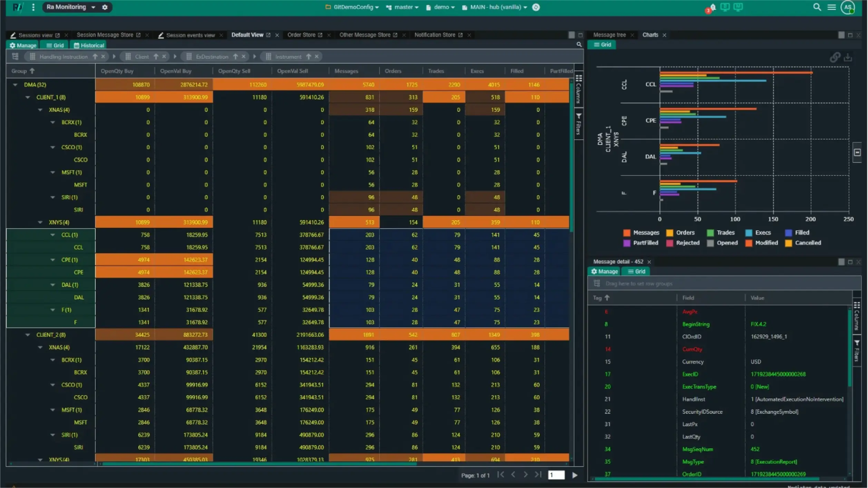Toggle Messages series in chart legend
The image size is (868, 488).
(641, 233)
